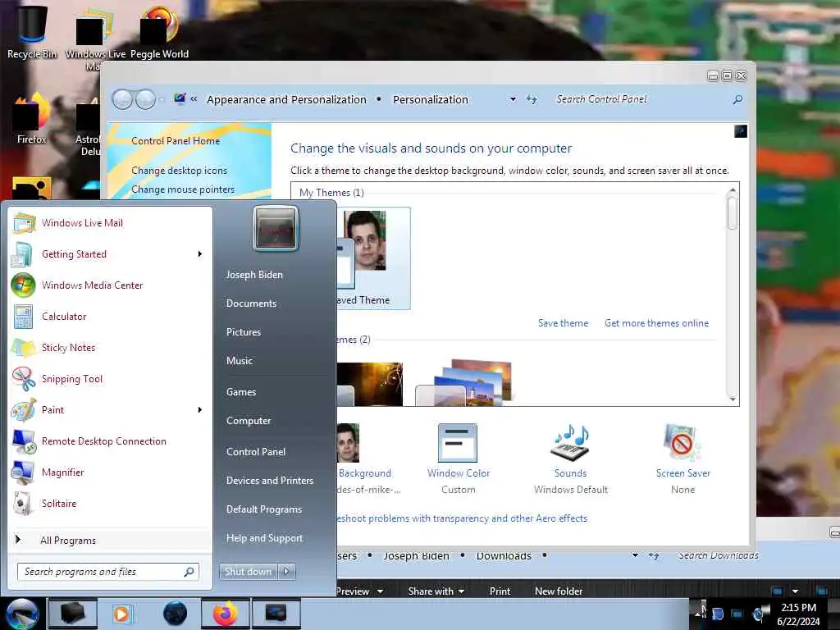Open the Recycle Bin desktop icon

tap(32, 31)
